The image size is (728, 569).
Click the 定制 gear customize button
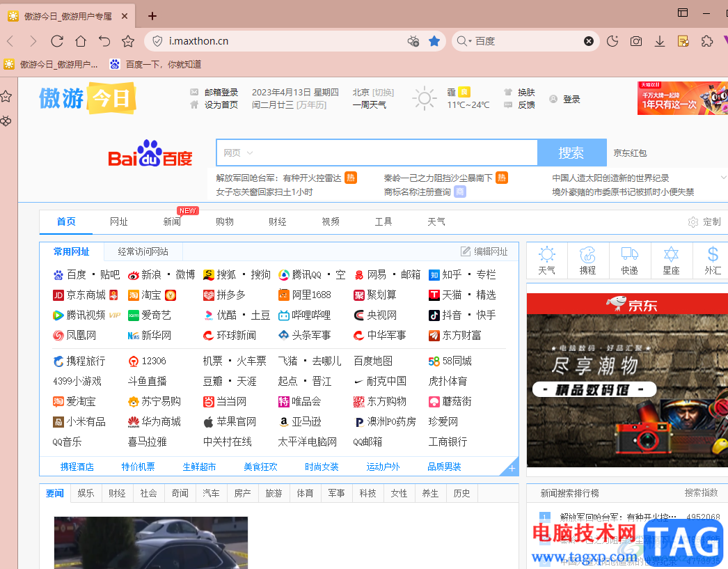tap(704, 221)
